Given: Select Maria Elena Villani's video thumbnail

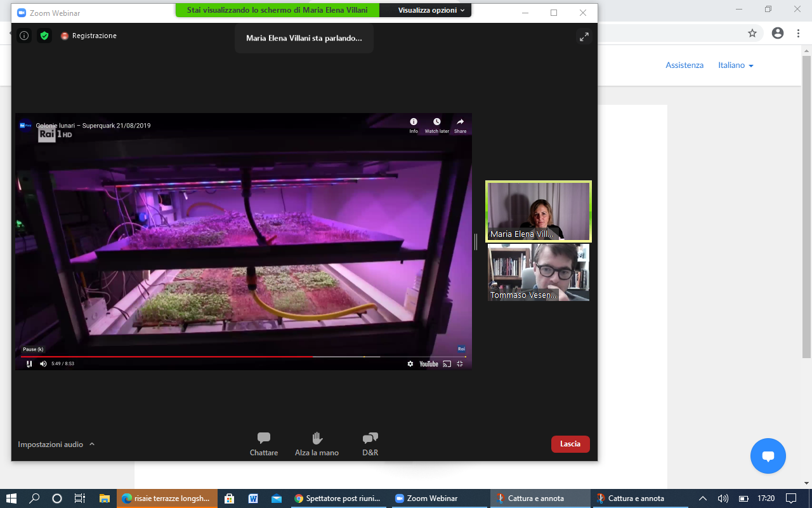Looking at the screenshot, I should coord(539,211).
